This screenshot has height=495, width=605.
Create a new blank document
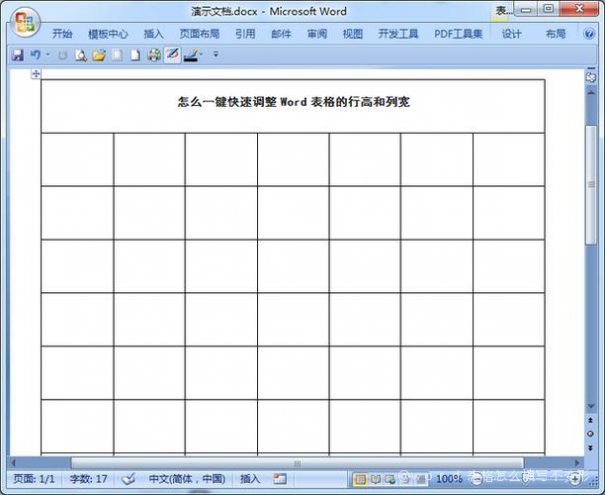click(135, 56)
